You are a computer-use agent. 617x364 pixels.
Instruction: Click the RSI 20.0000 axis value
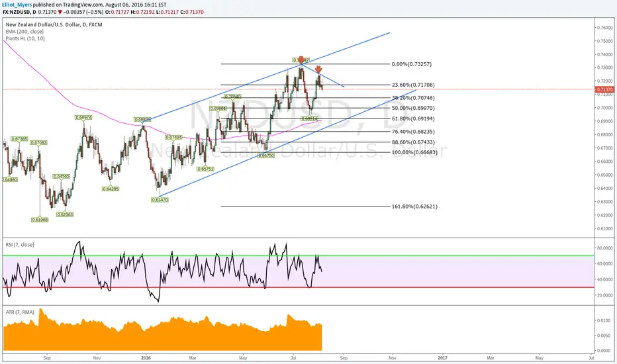605,295
